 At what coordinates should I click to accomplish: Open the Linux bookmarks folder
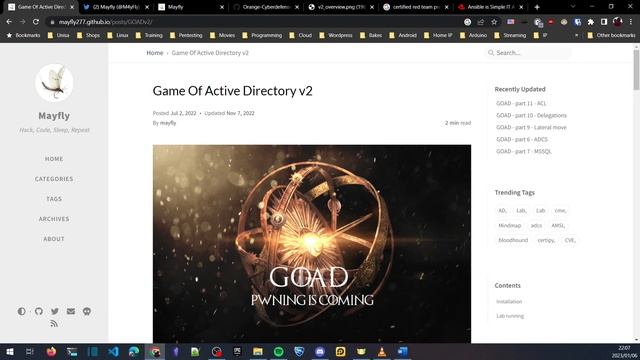118,36
